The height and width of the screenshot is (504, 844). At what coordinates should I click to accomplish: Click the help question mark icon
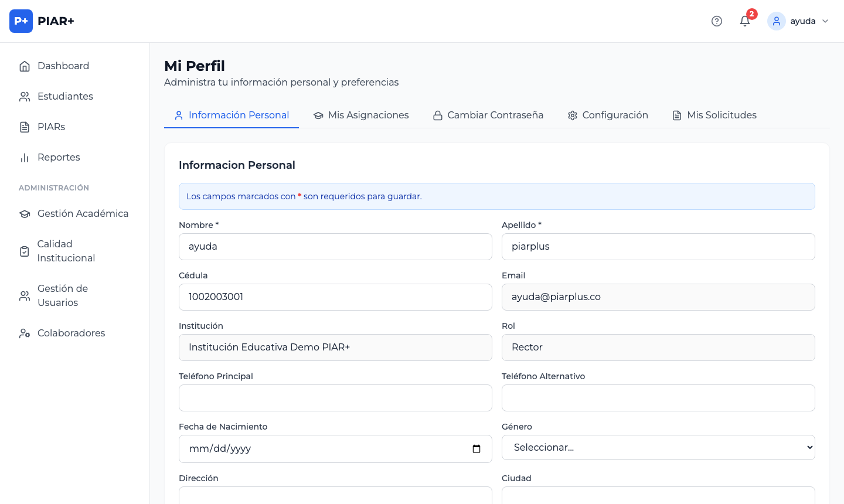click(x=716, y=21)
